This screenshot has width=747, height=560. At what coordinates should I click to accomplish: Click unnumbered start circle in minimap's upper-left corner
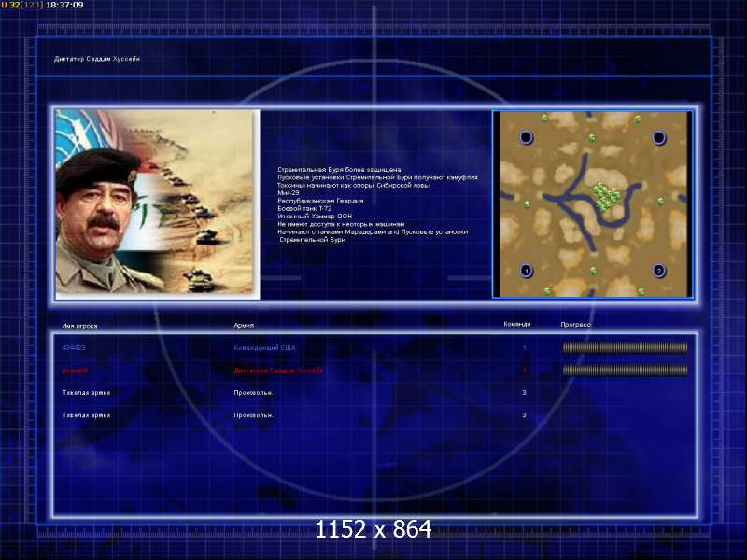526,137
